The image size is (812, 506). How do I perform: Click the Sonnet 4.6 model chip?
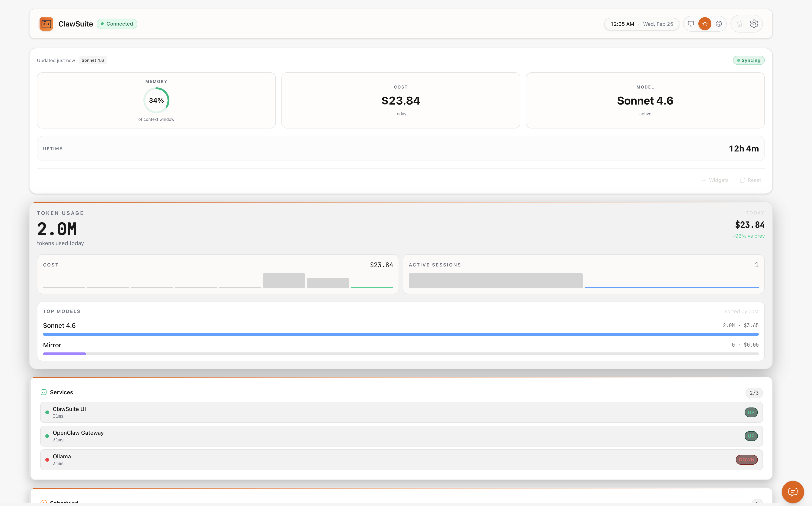(93, 60)
